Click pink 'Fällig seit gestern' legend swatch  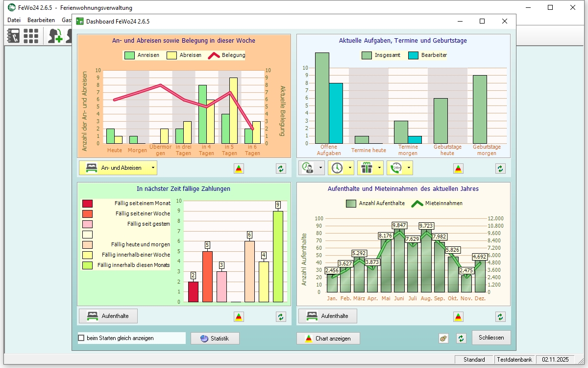point(87,224)
